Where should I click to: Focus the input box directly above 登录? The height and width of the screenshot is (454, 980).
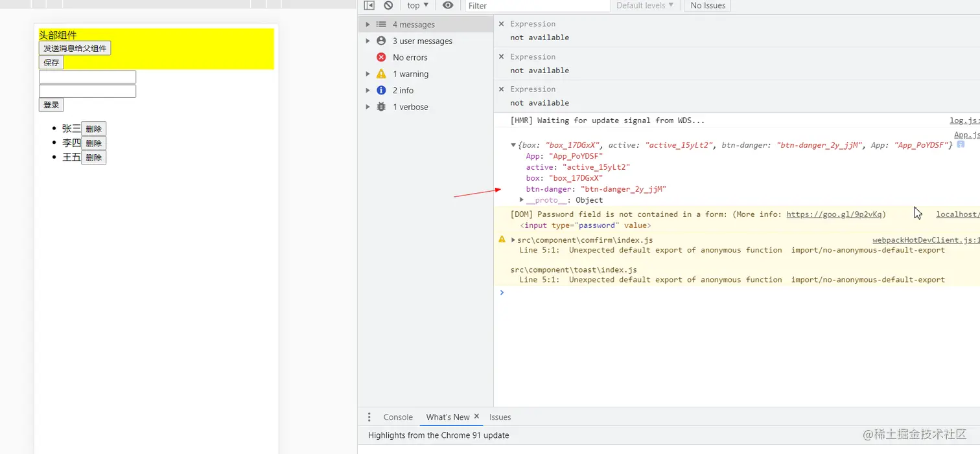coord(87,91)
